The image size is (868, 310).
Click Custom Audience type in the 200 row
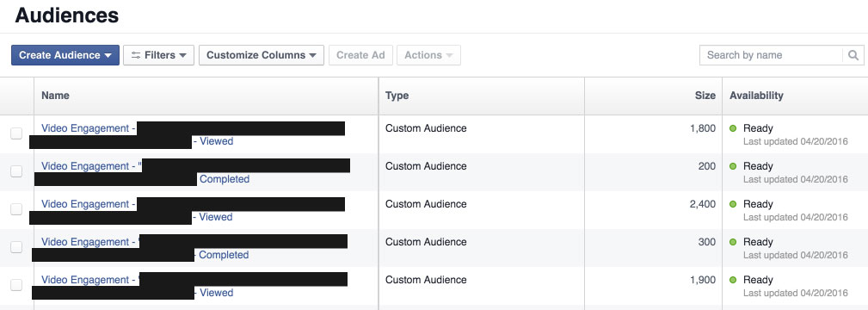426,166
